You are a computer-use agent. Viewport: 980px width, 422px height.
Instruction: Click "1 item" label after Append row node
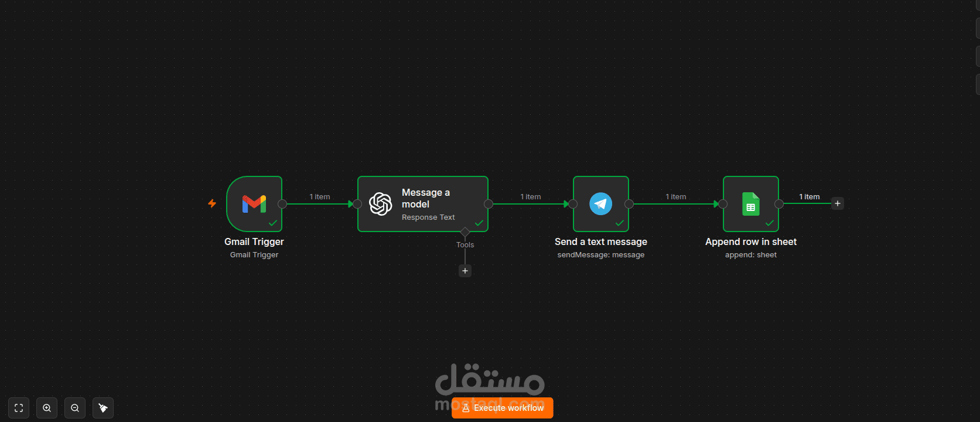(810, 197)
